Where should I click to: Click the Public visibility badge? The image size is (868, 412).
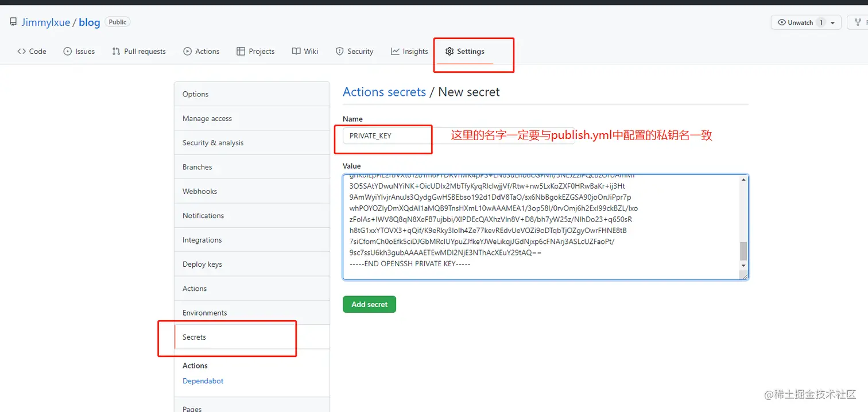(x=118, y=22)
